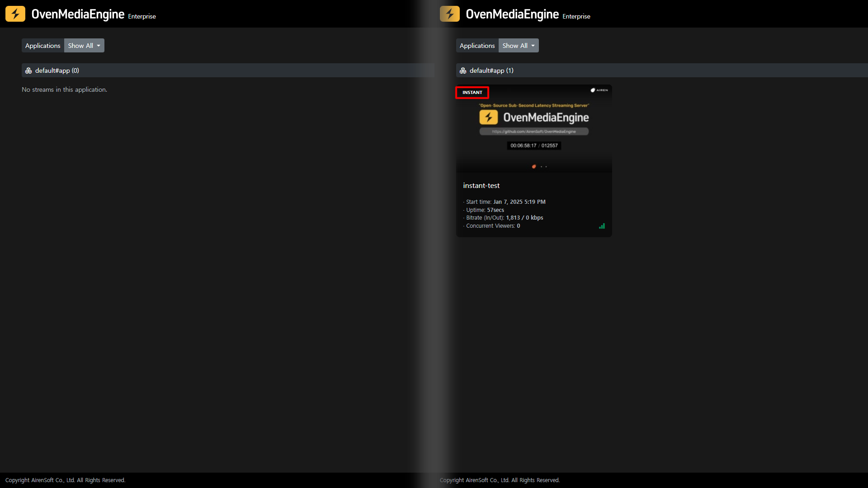
Task: Click the cluster icon beside default#app (0)
Action: (28, 70)
